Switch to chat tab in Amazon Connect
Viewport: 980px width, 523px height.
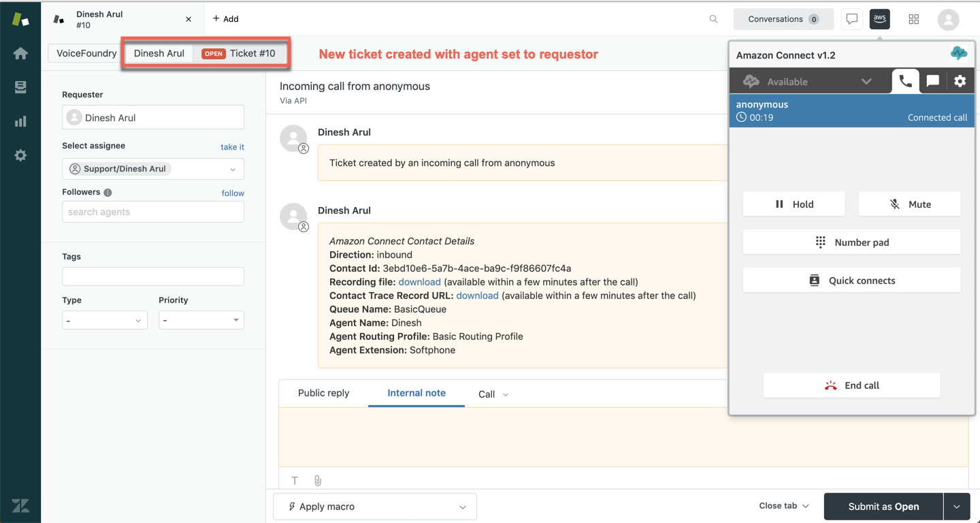(932, 81)
